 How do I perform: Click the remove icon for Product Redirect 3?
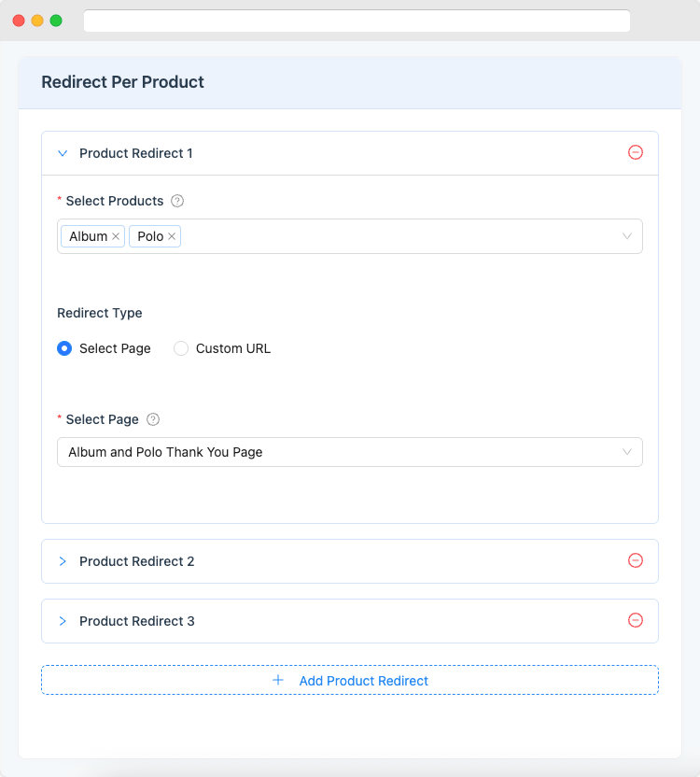tap(636, 620)
